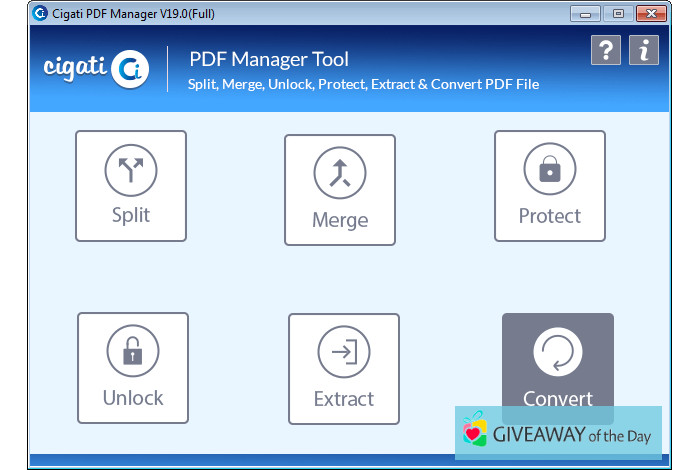
Task: Select the Convert circular arrows icon
Action: tap(557, 353)
